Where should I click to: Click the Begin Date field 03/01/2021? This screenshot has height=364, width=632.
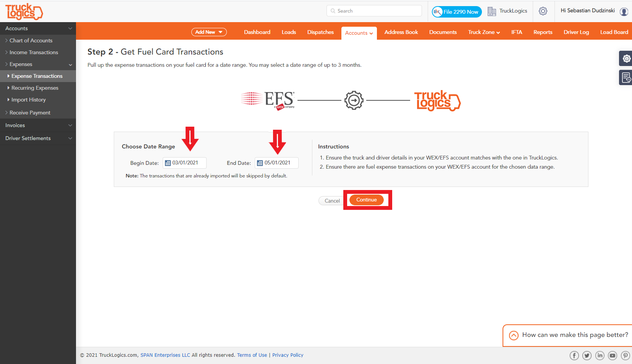pyautogui.click(x=185, y=163)
